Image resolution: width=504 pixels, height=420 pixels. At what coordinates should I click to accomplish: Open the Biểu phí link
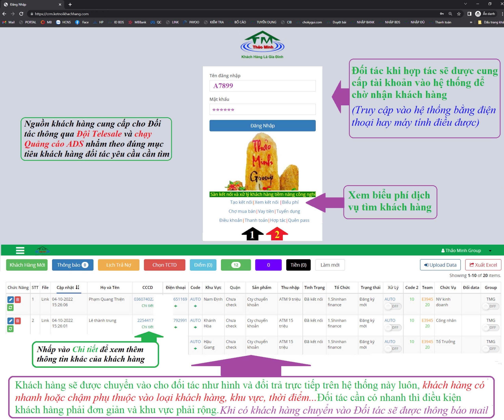coord(290,202)
